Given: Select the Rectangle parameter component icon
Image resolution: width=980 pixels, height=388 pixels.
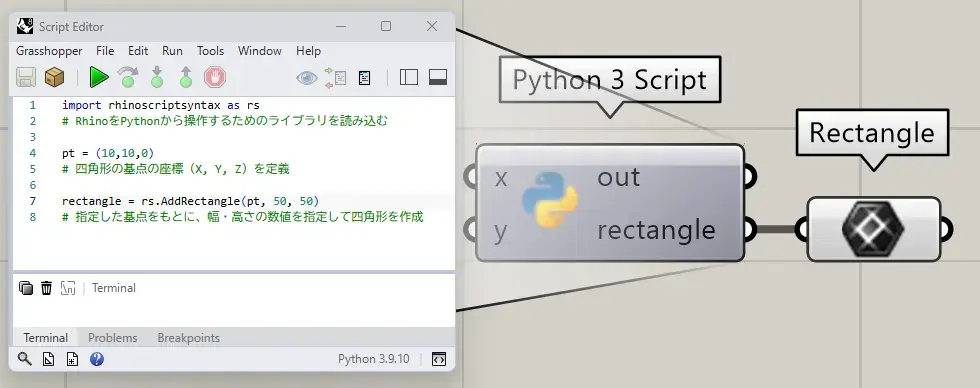Looking at the screenshot, I should click(873, 229).
